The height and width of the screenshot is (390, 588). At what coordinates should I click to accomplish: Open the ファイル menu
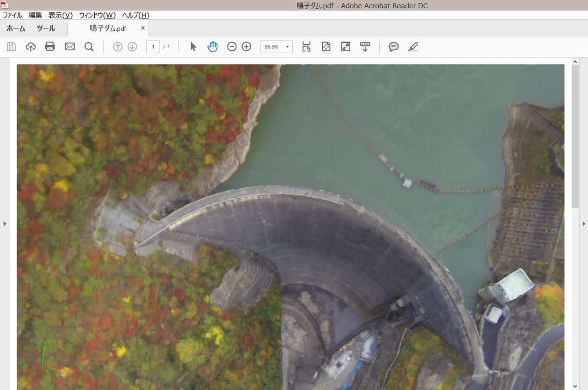point(13,15)
